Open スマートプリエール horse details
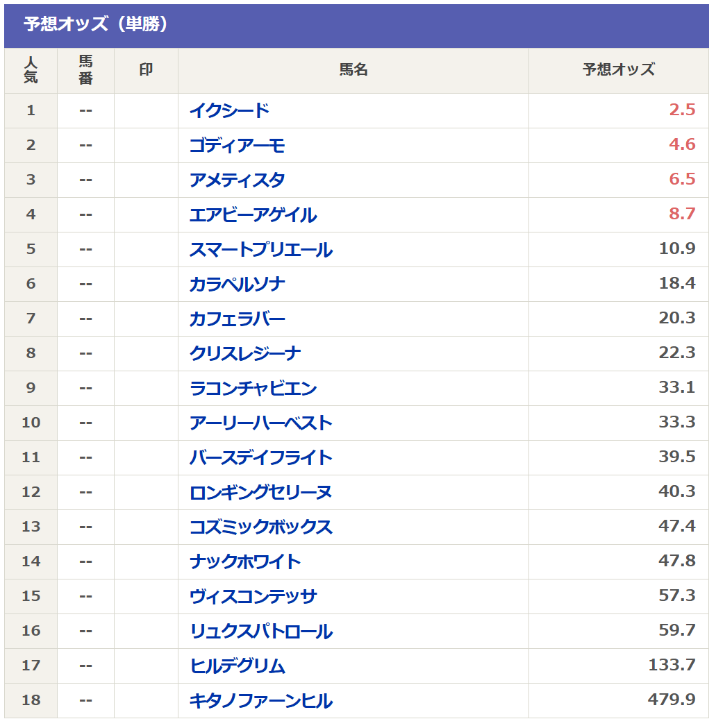The width and height of the screenshot is (716, 728). pyautogui.click(x=260, y=249)
